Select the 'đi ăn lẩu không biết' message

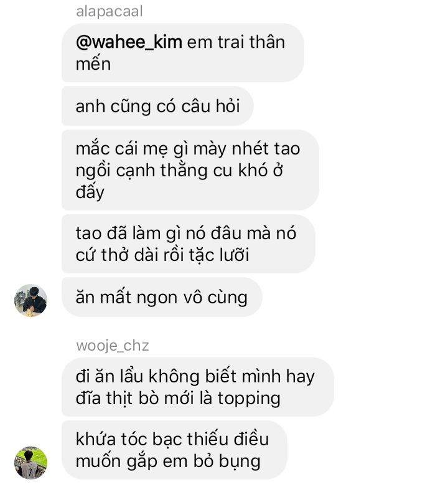pyautogui.click(x=198, y=387)
